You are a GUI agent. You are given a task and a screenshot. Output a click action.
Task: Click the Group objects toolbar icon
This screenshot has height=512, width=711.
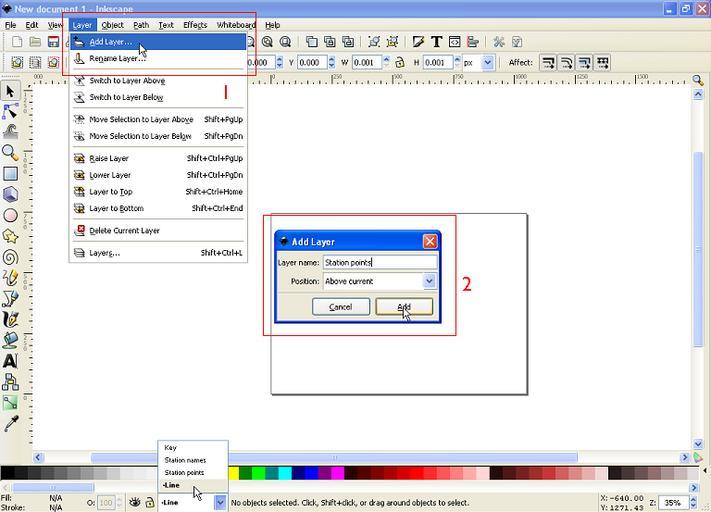pyautogui.click(x=374, y=42)
